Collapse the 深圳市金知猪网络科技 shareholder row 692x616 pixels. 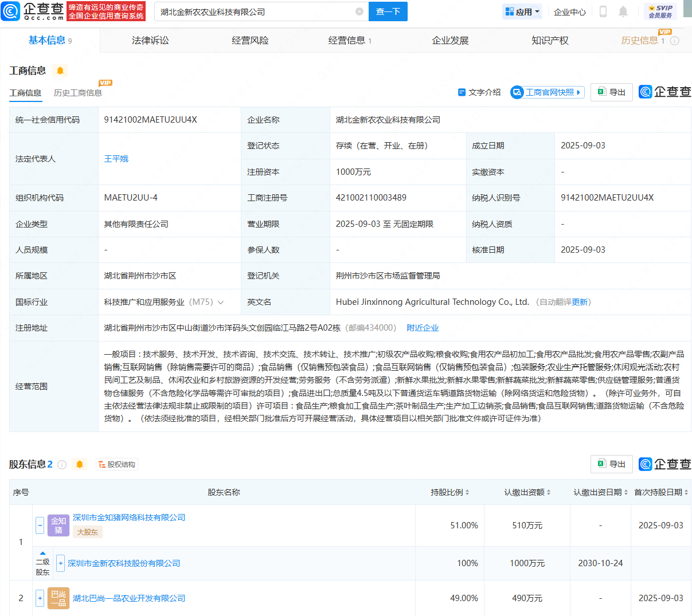(x=40, y=525)
